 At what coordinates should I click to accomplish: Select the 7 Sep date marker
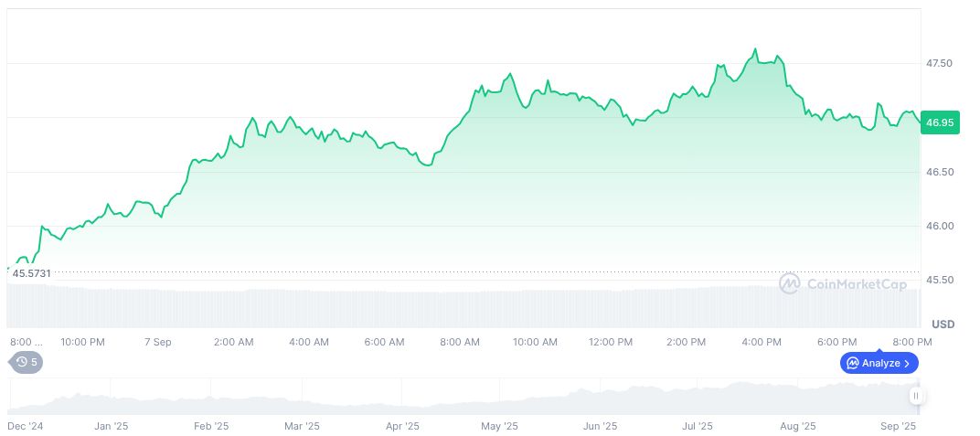(158, 342)
